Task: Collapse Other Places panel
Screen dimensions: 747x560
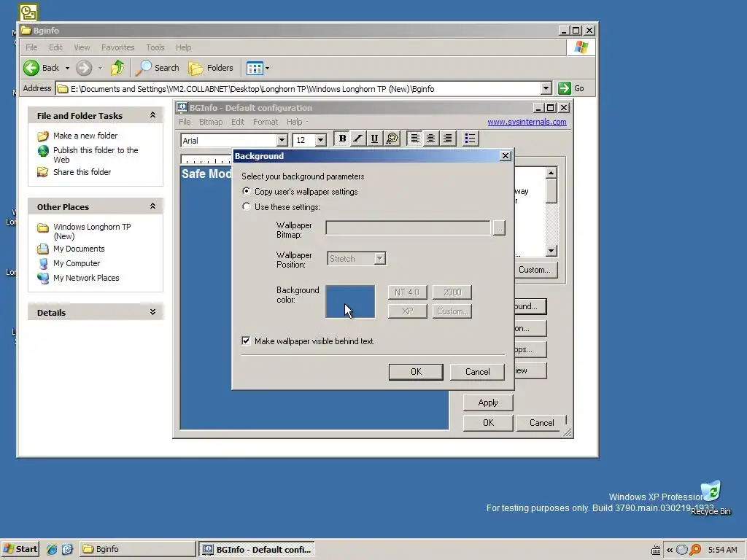Action: click(152, 206)
